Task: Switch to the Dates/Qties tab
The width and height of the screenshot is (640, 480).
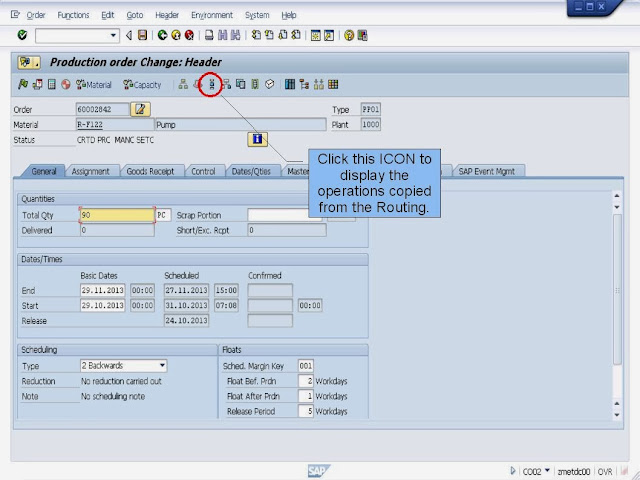Action: pyautogui.click(x=251, y=171)
